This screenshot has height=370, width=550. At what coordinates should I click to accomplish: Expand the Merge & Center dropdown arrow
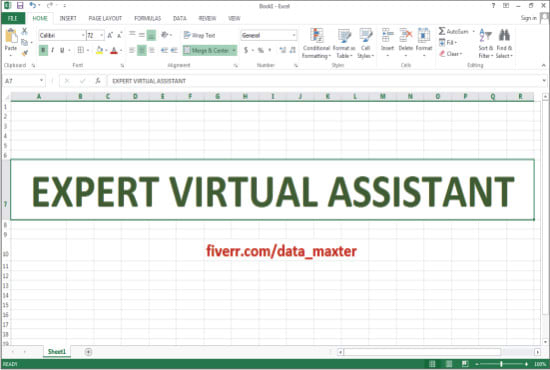coord(234,51)
